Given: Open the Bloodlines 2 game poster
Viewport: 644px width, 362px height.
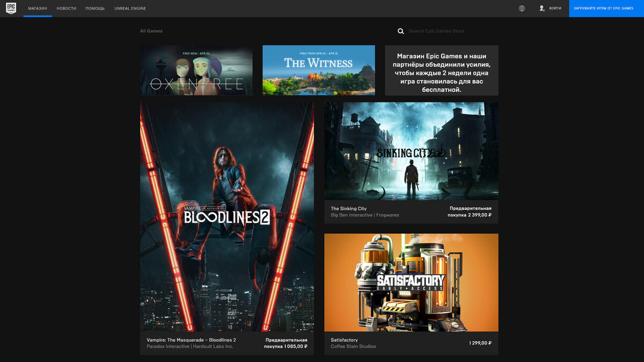Looking at the screenshot, I should pos(227,217).
